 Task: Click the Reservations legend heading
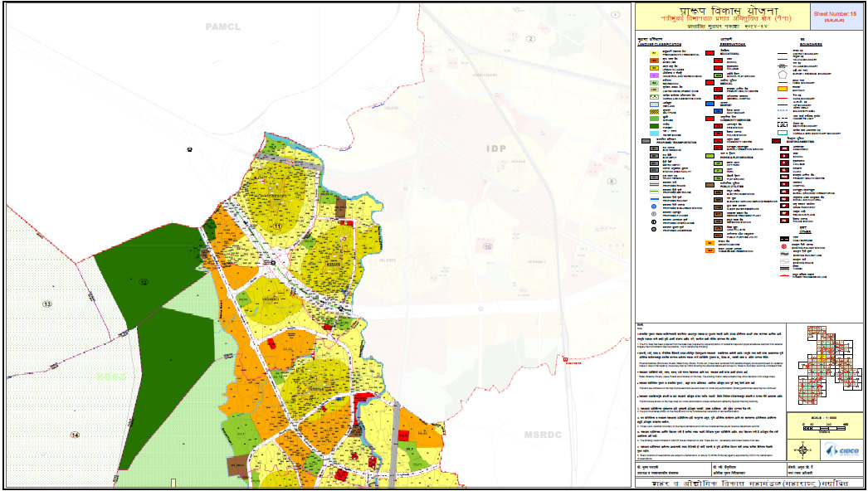733,44
